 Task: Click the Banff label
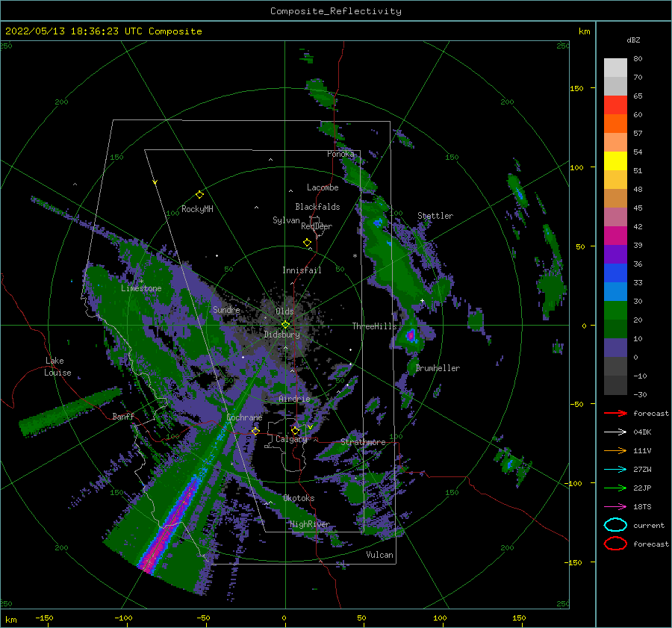pyautogui.click(x=123, y=416)
